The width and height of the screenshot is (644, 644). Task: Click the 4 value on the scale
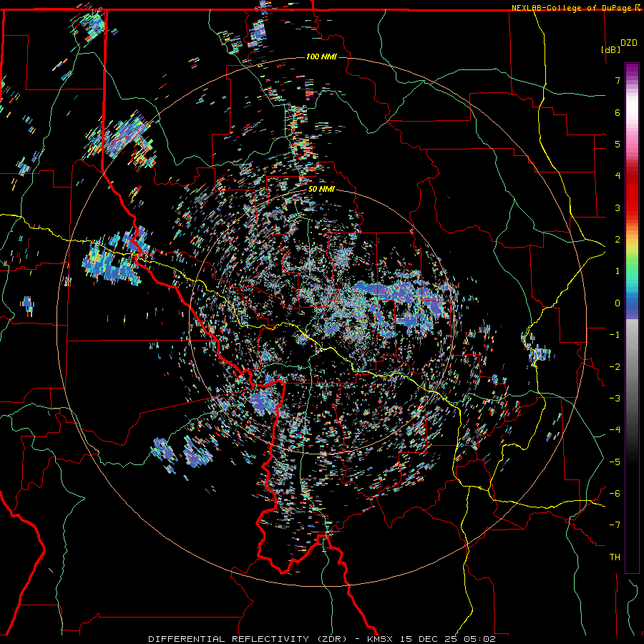618,176
